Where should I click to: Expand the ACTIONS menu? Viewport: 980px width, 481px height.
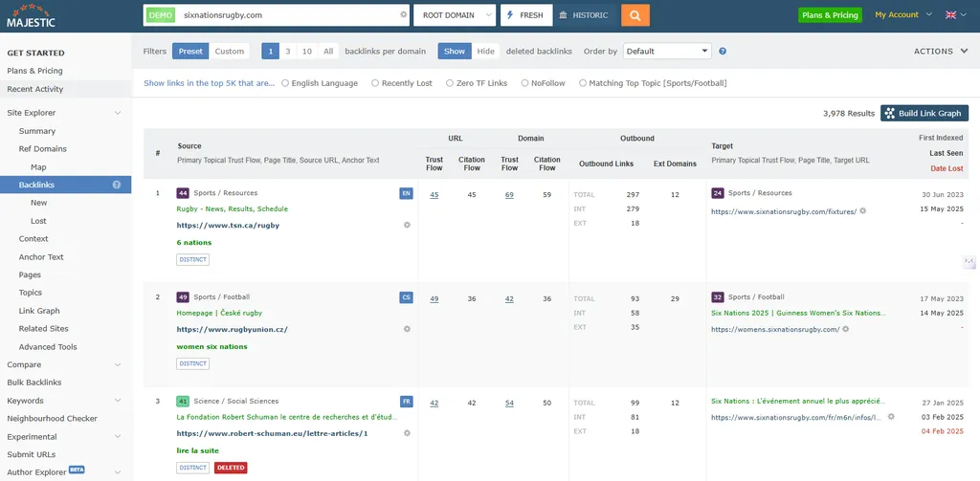[x=941, y=52]
